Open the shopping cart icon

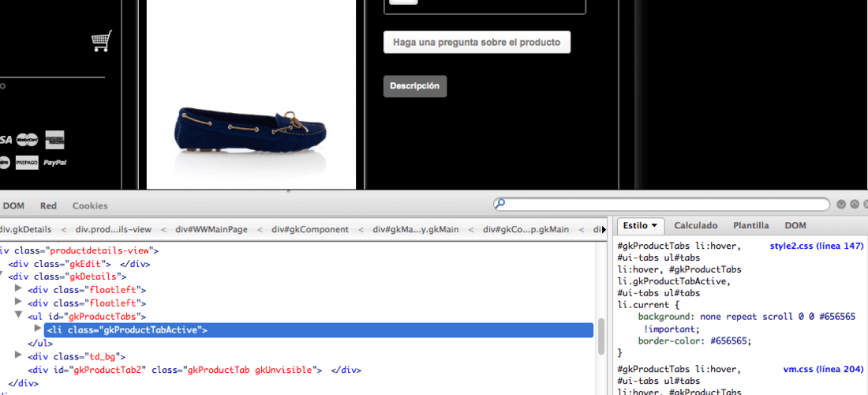(101, 41)
